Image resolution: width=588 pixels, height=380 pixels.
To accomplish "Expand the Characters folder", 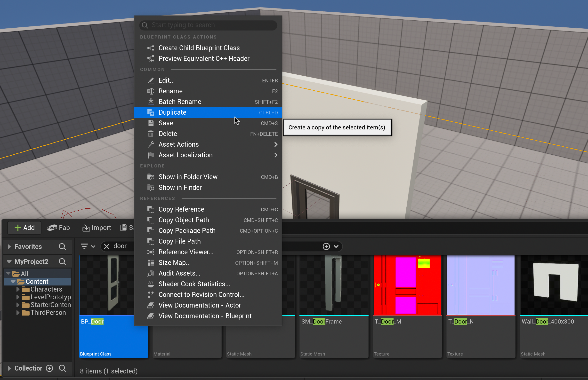I will pyautogui.click(x=18, y=289).
